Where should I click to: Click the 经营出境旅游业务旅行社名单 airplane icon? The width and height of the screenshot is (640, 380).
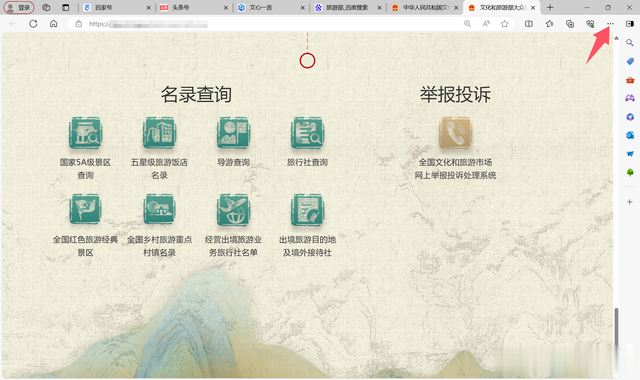tap(233, 209)
